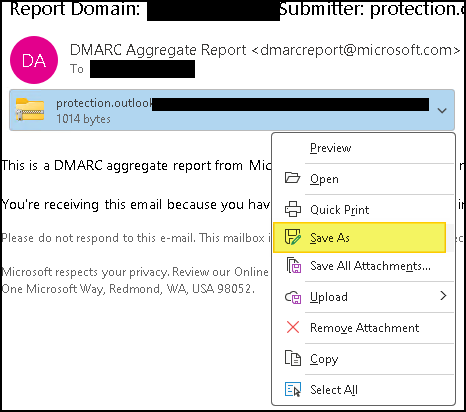Select Remove Attachment menu entry
Image resolution: width=466 pixels, height=412 pixels.
click(x=363, y=328)
